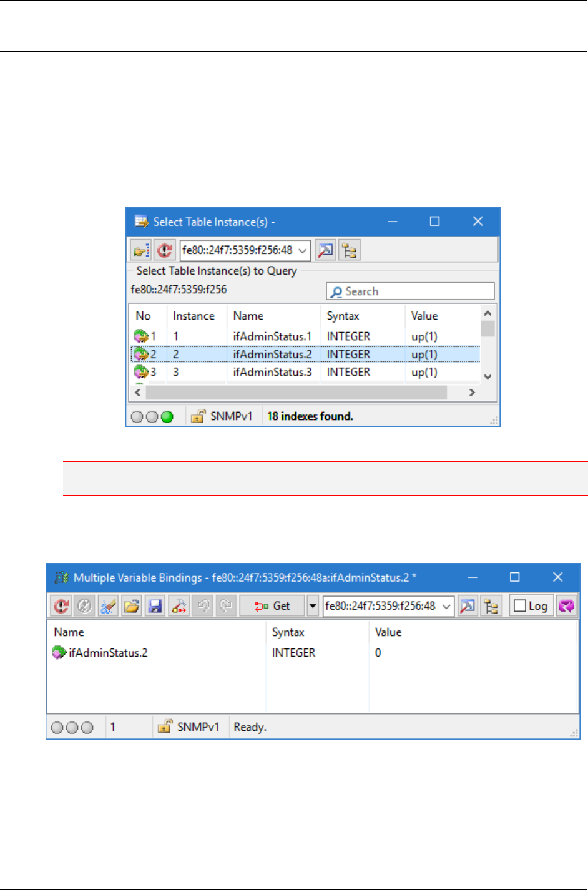This screenshot has width=588, height=890.
Task: Click the save floppy disk icon
Action: [155, 606]
